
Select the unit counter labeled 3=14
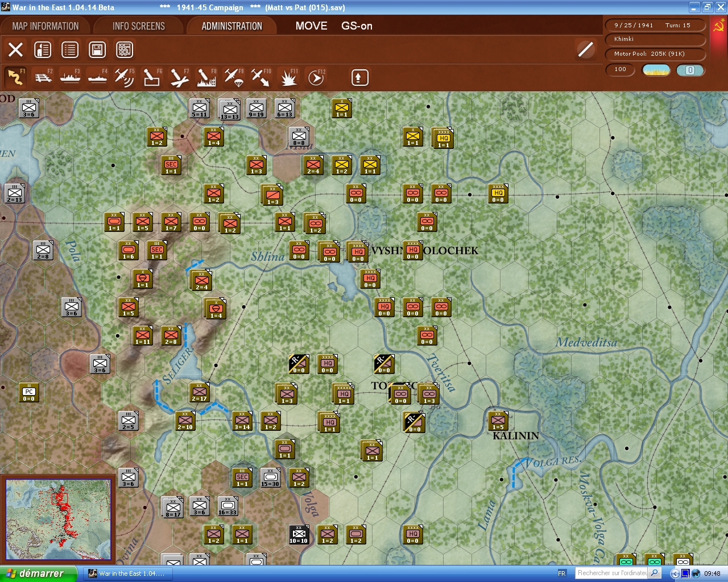coord(242,421)
